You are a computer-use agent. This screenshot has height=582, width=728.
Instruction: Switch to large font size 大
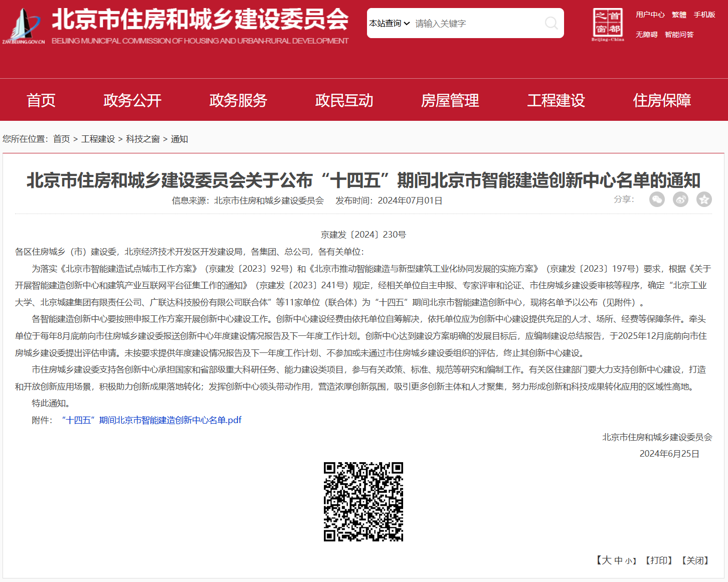point(607,560)
